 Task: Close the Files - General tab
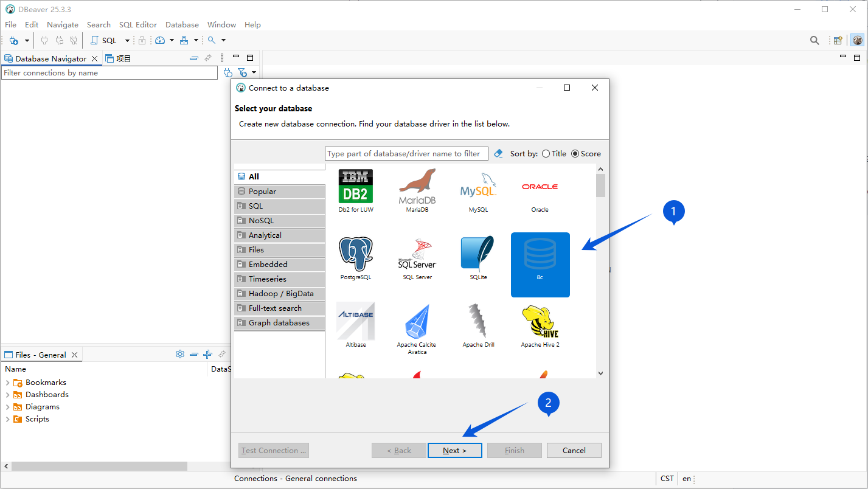[x=75, y=355]
